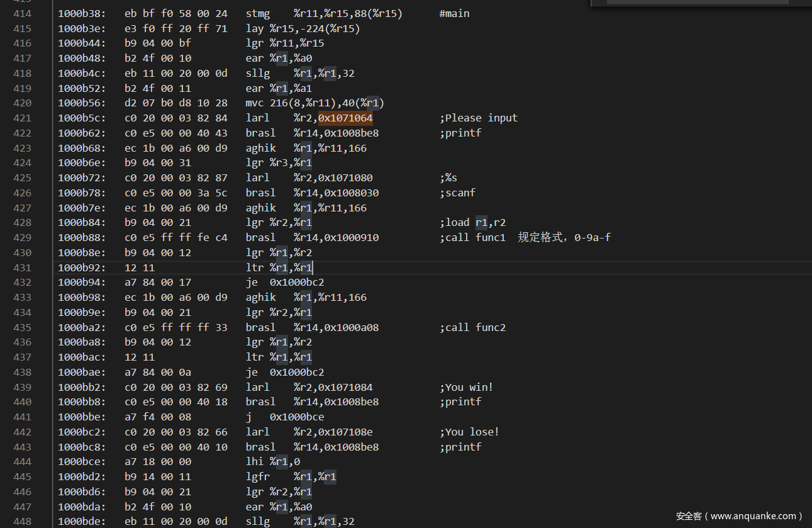Image resolution: width=812 pixels, height=528 pixels.
Task: Click the lhi instruction on line 444
Action: click(255, 461)
